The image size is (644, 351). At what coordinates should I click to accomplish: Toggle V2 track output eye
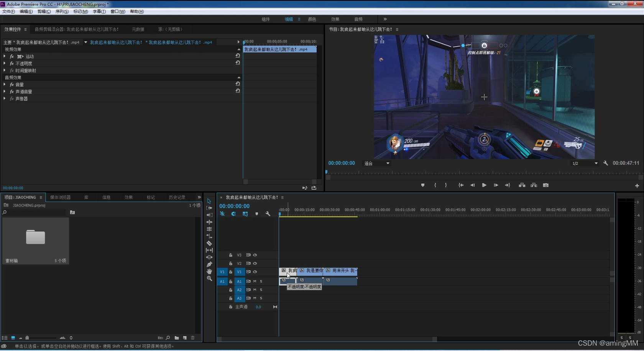click(x=255, y=263)
